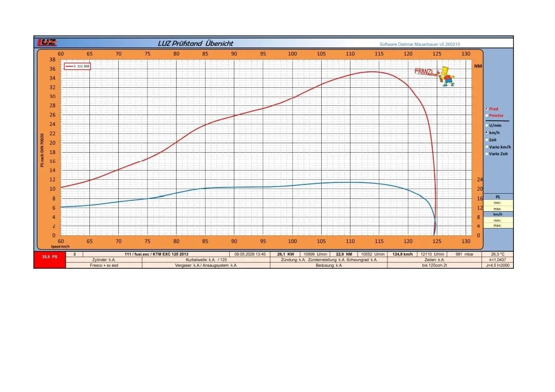This screenshot has height=392, width=555.
Task: Select the Pmotor radio option
Action: pos(494,116)
